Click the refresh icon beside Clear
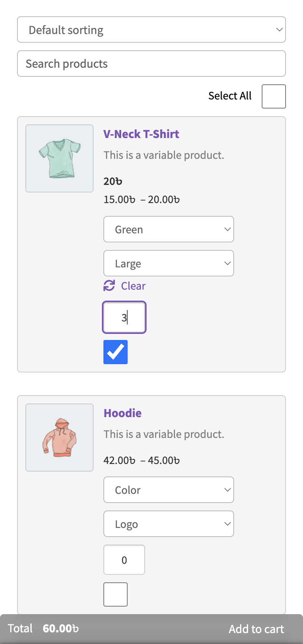The image size is (303, 644). pyautogui.click(x=109, y=286)
